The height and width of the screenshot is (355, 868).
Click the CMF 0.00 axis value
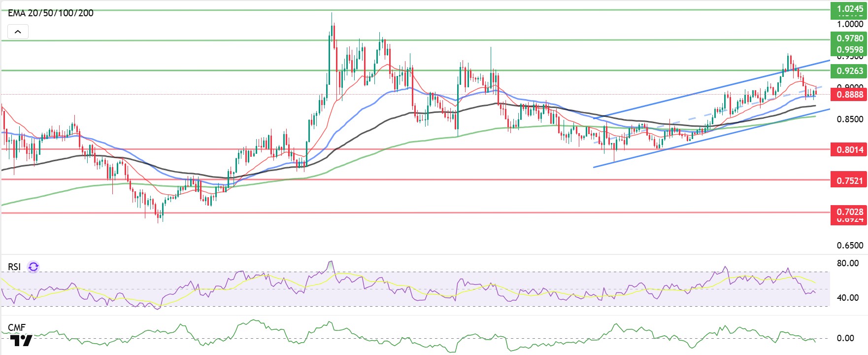846,338
